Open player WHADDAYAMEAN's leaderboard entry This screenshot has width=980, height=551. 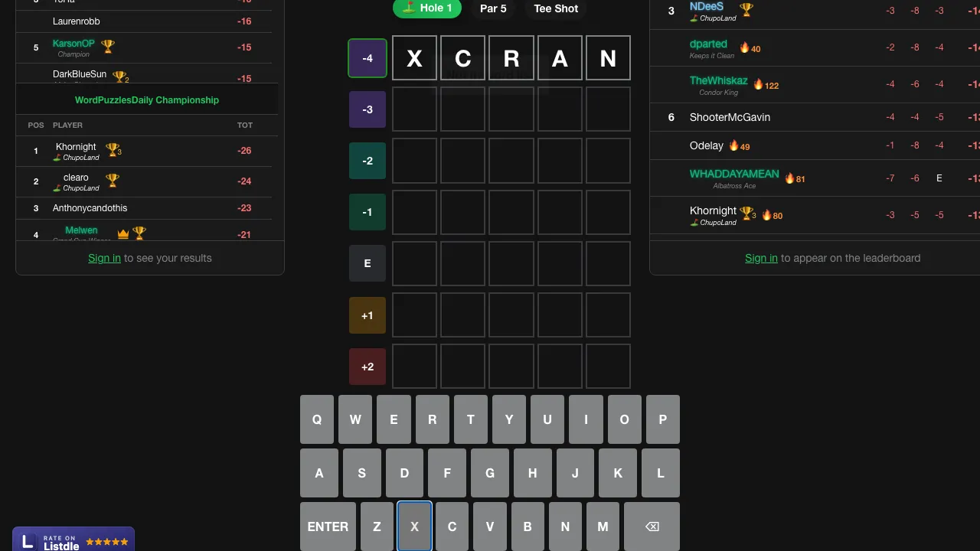815,178
